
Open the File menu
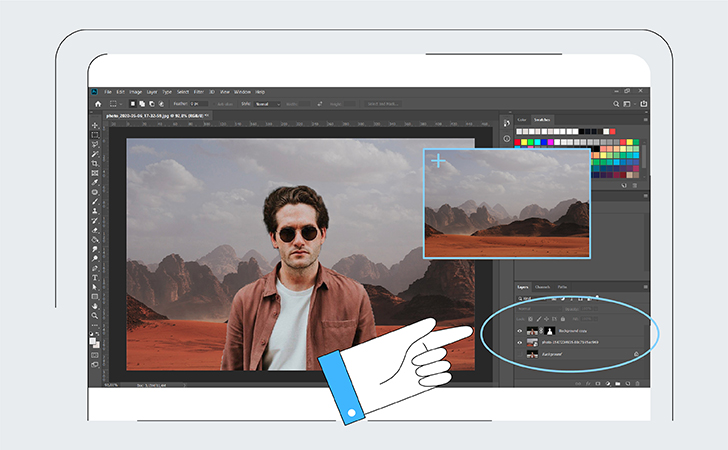[x=108, y=92]
